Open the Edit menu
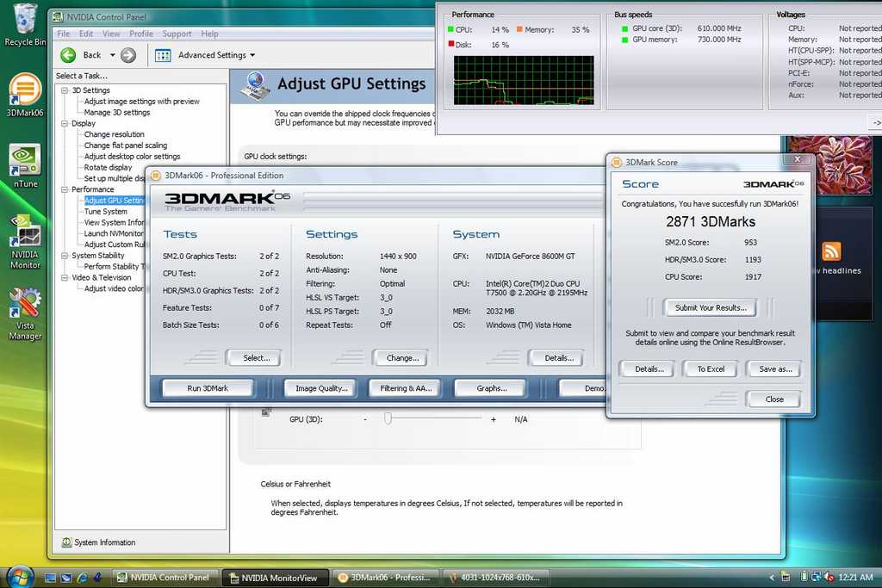 pyautogui.click(x=86, y=34)
